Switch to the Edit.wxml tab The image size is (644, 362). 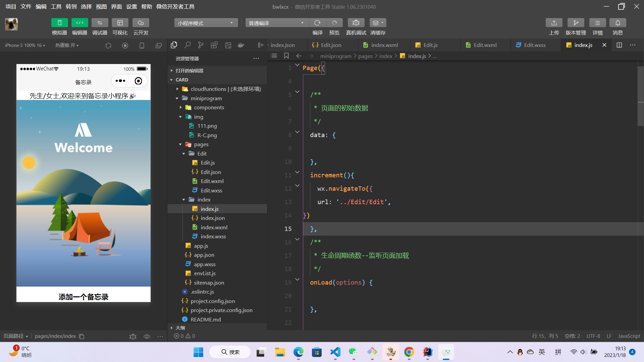tap(485, 45)
